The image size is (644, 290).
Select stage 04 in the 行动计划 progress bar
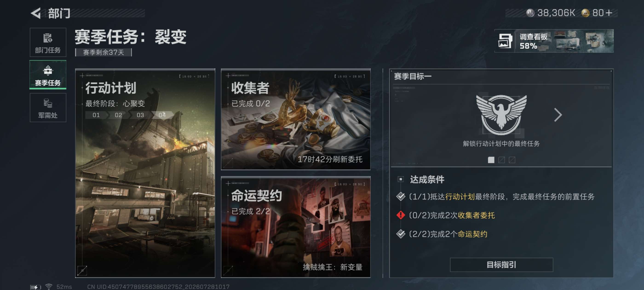pyautogui.click(x=162, y=115)
